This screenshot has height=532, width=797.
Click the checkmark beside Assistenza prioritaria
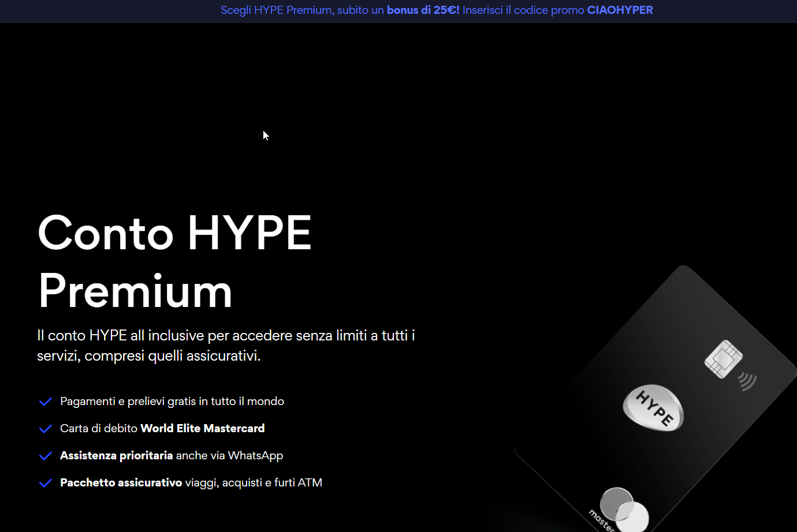pyautogui.click(x=45, y=456)
